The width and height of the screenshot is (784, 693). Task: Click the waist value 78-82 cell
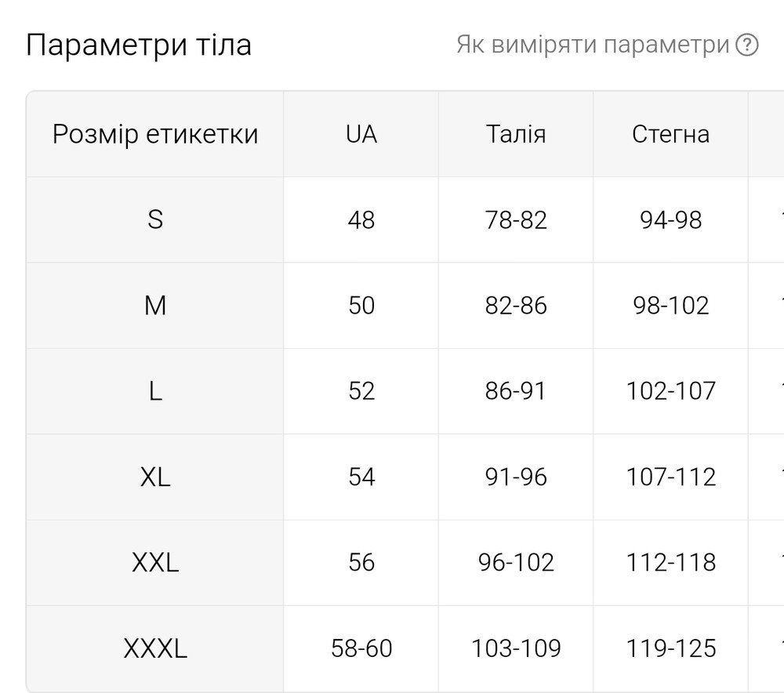click(516, 220)
